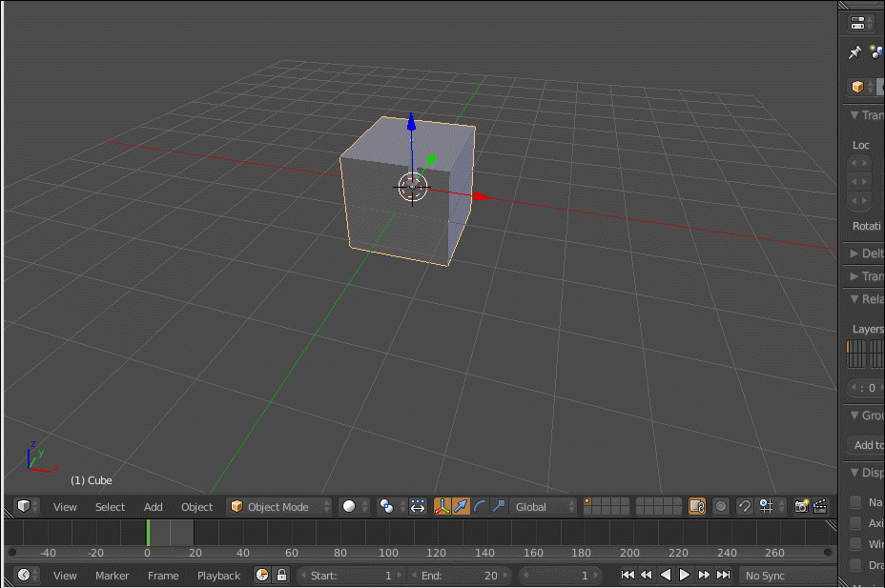The height and width of the screenshot is (588, 885).
Task: Open proportional editing options
Action: (x=721, y=506)
